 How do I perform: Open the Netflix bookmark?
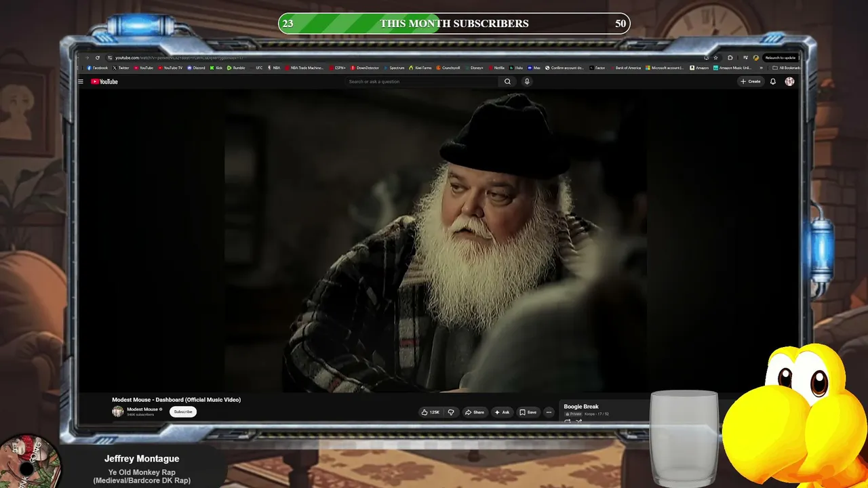point(497,68)
